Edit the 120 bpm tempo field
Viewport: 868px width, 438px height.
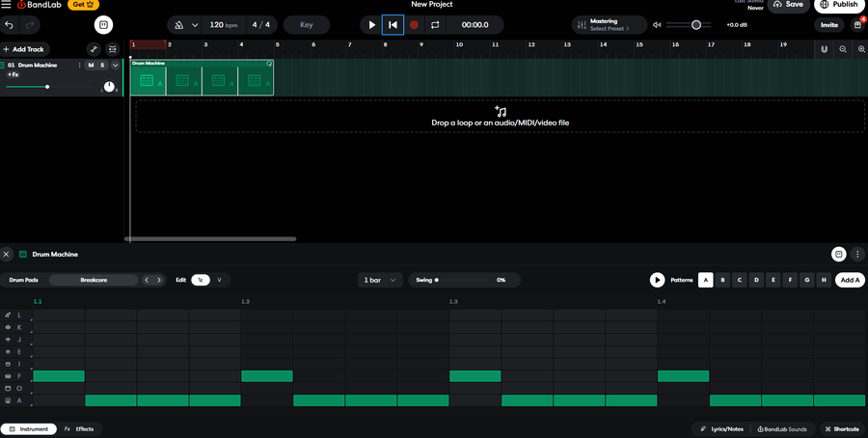[x=223, y=25]
